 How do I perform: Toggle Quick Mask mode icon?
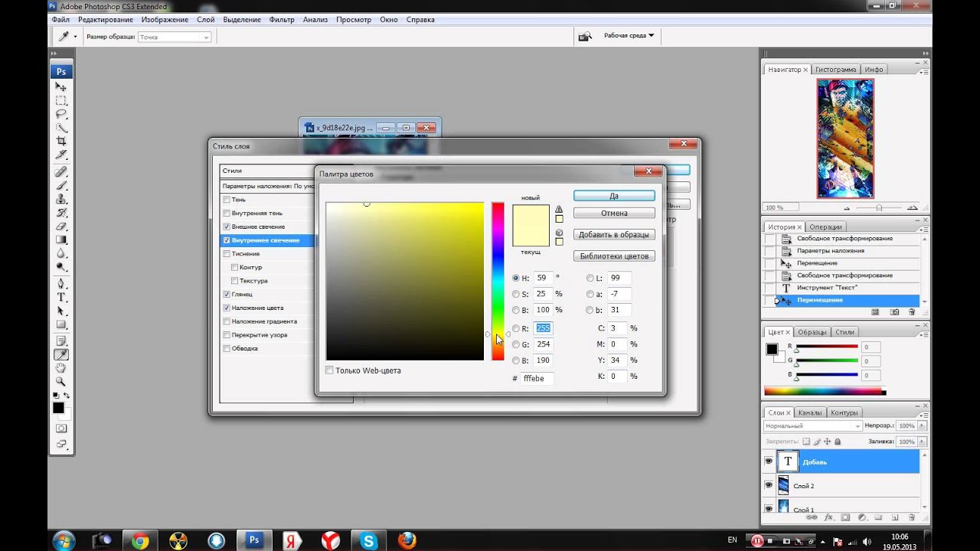[x=61, y=429]
